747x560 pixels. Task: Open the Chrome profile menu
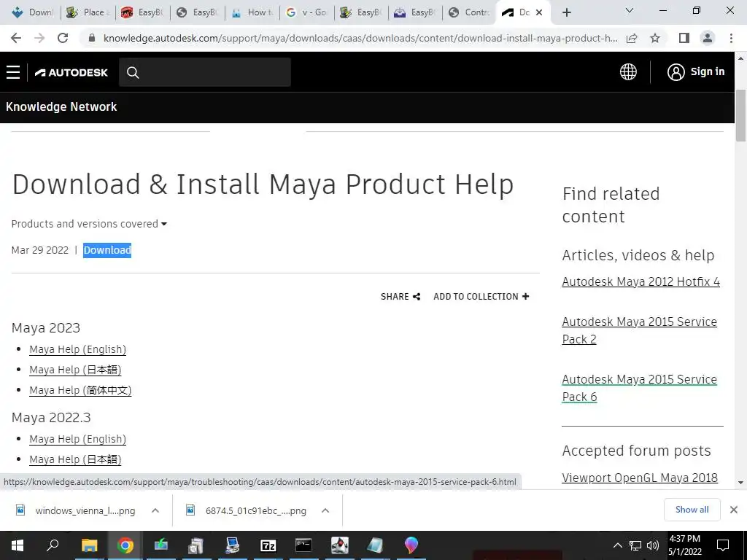click(708, 38)
